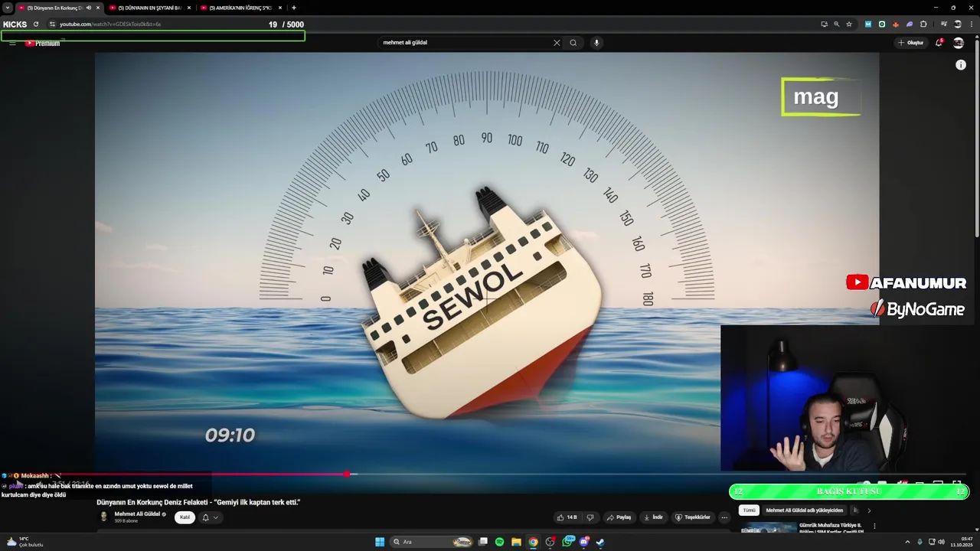Expand the notification options chevron beside the bell
This screenshot has height=551, width=980.
pyautogui.click(x=216, y=517)
